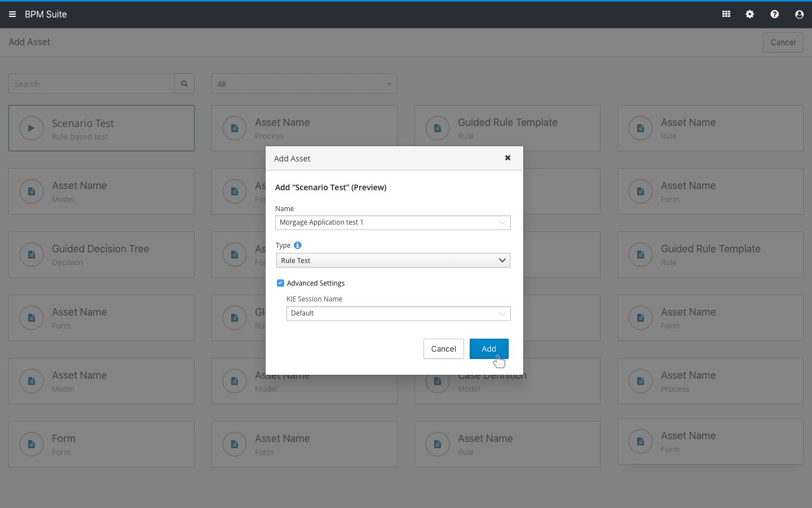Open the hamburger navigation menu
This screenshot has width=812, height=508.
12,14
